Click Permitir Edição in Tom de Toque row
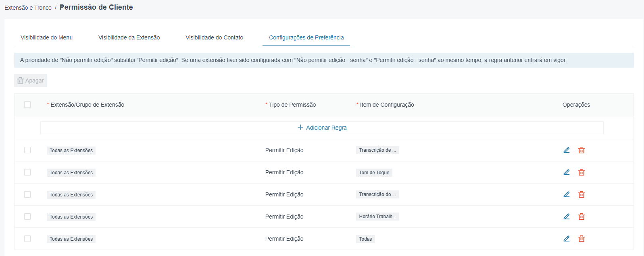This screenshot has height=256, width=644. [284, 172]
